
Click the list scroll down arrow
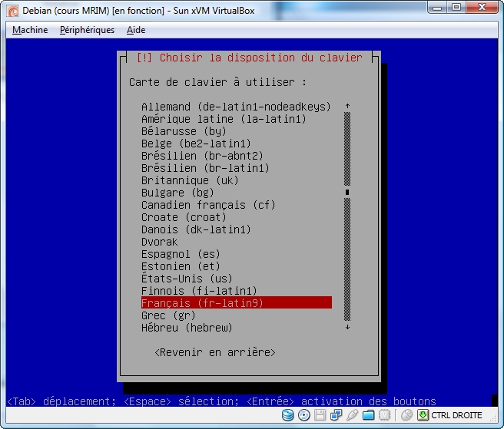coord(347,327)
